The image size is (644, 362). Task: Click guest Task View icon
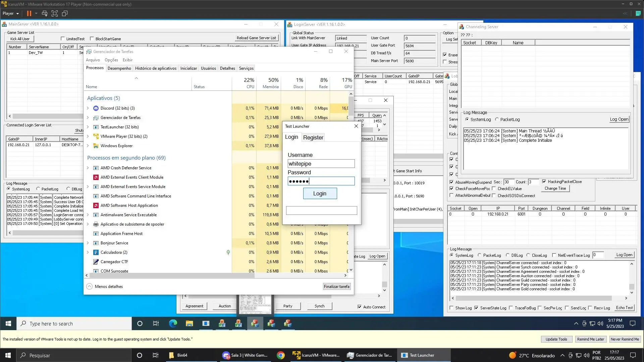click(156, 323)
